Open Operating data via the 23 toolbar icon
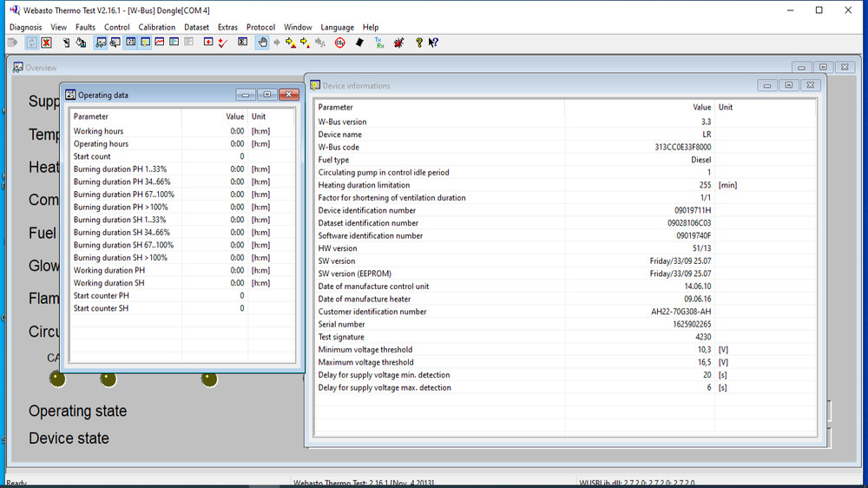Image resolution: width=868 pixels, height=488 pixels. [x=131, y=42]
